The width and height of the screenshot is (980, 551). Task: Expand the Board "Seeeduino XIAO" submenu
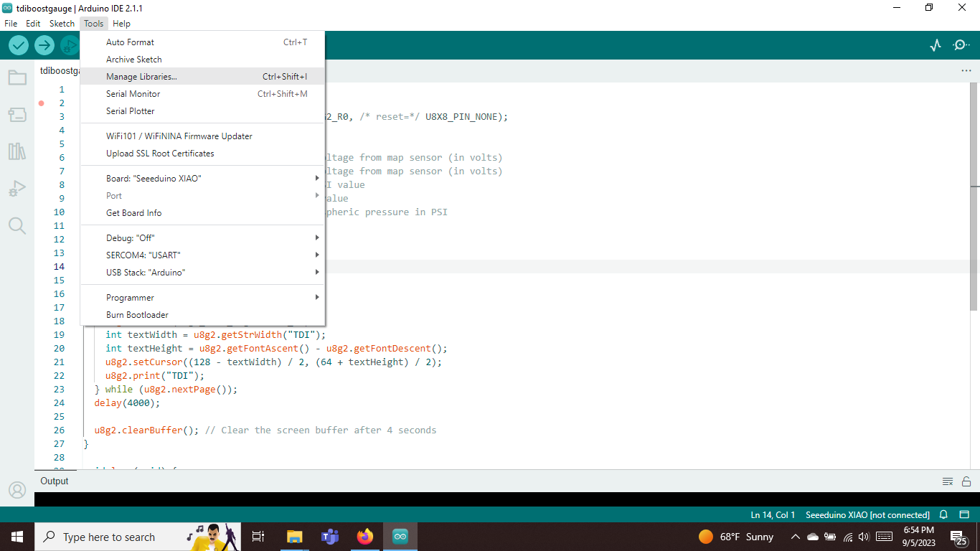pyautogui.click(x=202, y=178)
